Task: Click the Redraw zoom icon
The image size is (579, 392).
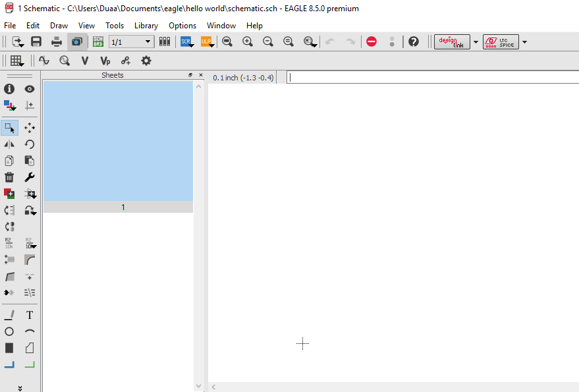Action: [x=289, y=42]
